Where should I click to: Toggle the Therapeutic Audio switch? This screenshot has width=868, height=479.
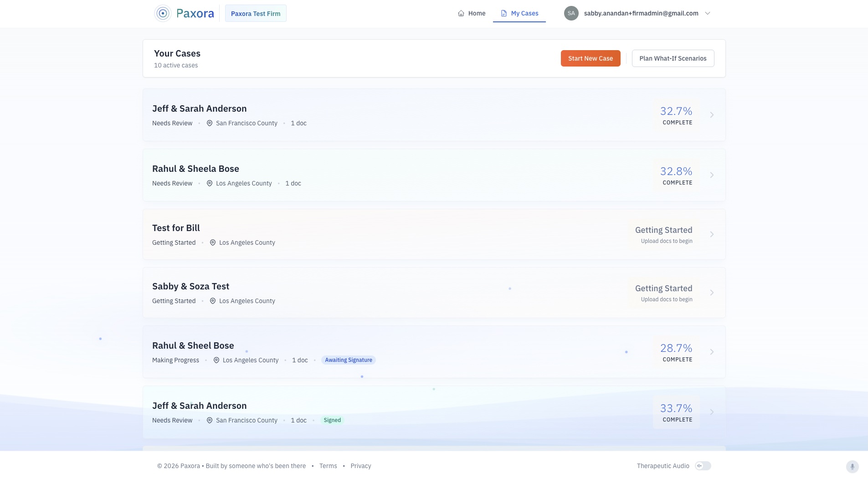(703, 466)
